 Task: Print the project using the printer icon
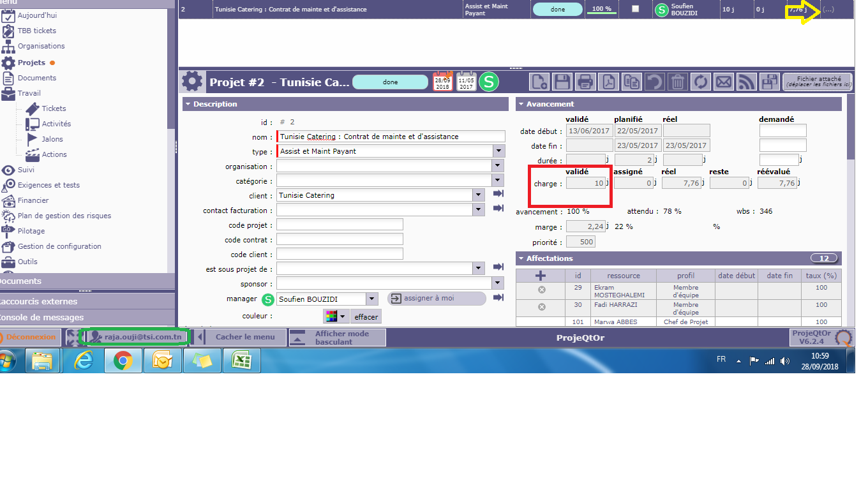(x=585, y=82)
